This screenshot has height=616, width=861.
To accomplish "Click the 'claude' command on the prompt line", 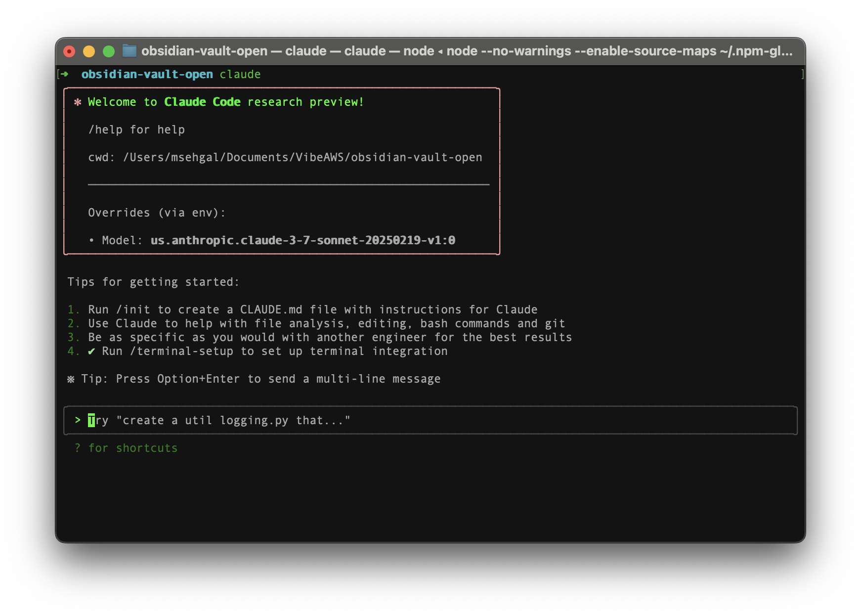I will click(240, 74).
